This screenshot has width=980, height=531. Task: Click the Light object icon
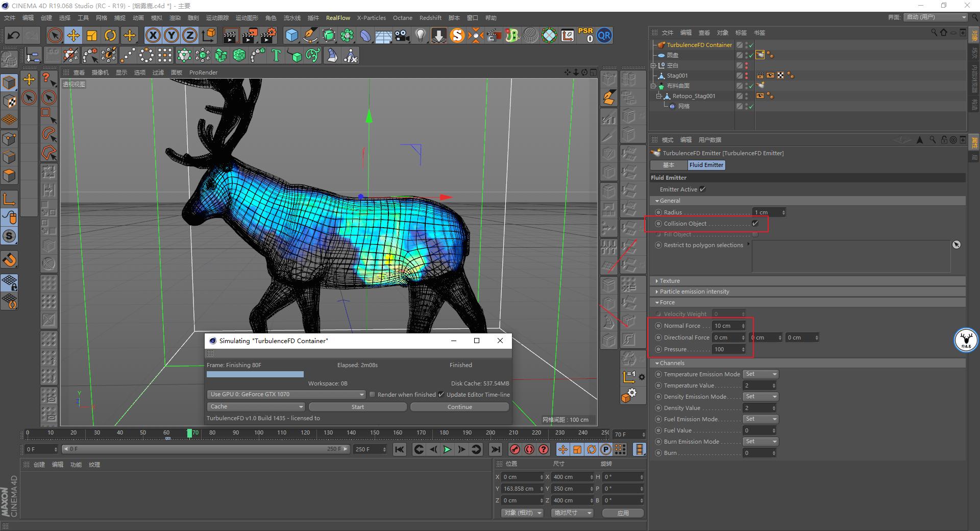click(420, 36)
